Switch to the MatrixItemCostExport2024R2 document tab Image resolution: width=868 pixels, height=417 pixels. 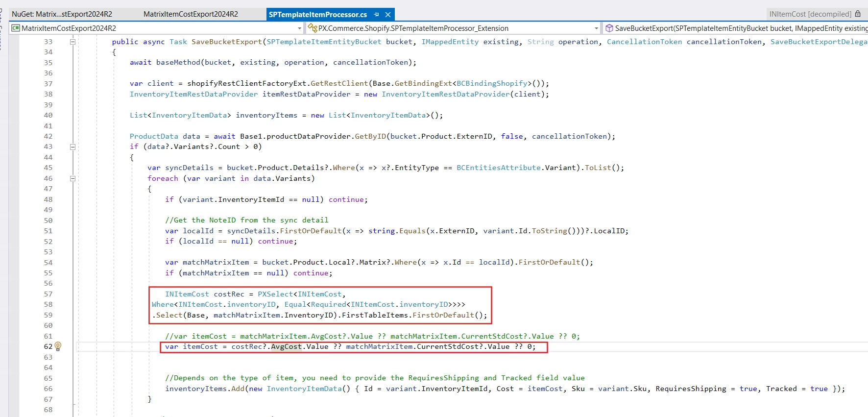191,14
